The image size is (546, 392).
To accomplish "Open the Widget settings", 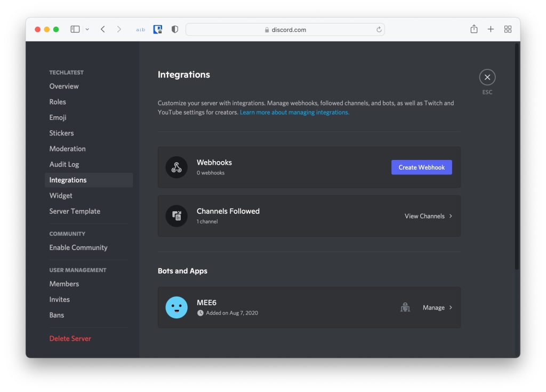I will pyautogui.click(x=89, y=196).
